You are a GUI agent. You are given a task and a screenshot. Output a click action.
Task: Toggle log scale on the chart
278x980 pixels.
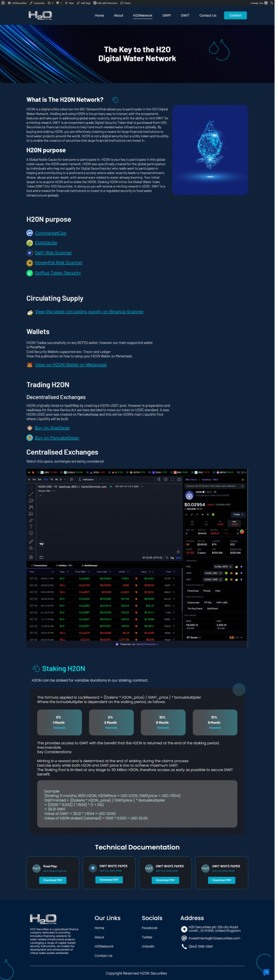pos(172,557)
